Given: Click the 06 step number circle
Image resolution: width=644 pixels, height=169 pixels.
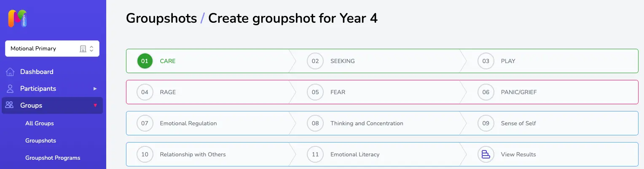Looking at the screenshot, I should [x=486, y=92].
